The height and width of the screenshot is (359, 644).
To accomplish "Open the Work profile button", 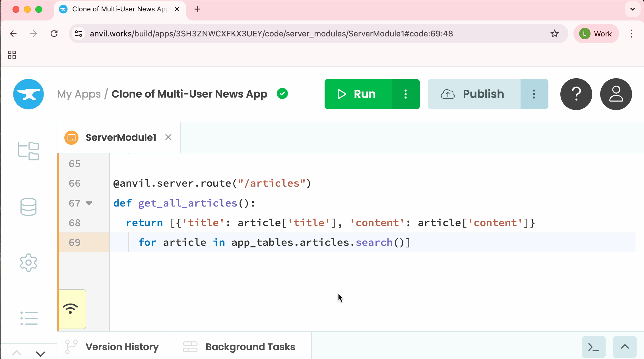I will (x=596, y=34).
